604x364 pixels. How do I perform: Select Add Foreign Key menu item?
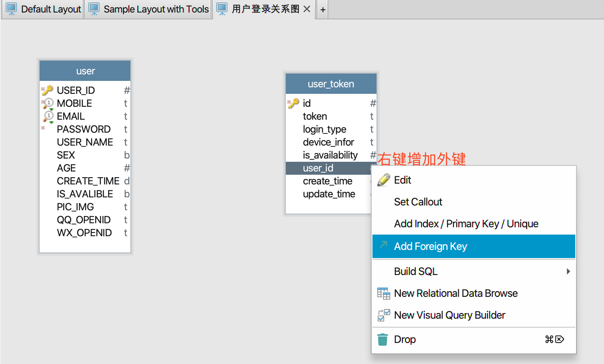click(x=474, y=246)
